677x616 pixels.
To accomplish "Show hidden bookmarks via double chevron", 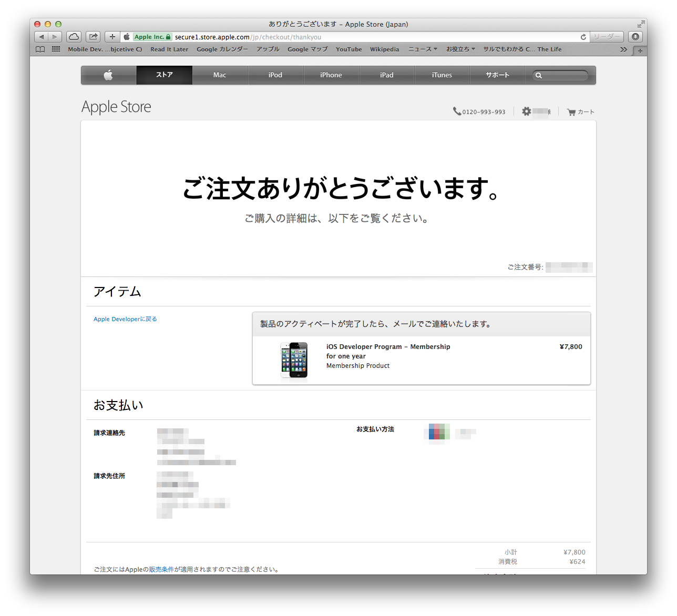I will pos(623,49).
